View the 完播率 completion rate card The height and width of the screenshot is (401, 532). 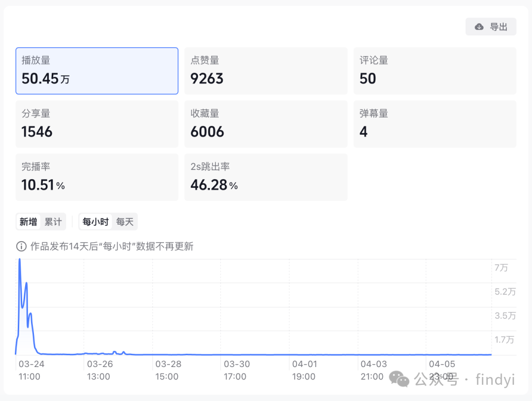(97, 177)
